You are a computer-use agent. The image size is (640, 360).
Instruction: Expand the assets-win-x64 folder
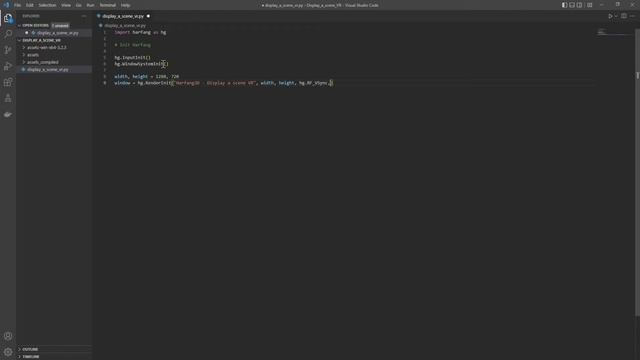pyautogui.click(x=46, y=47)
